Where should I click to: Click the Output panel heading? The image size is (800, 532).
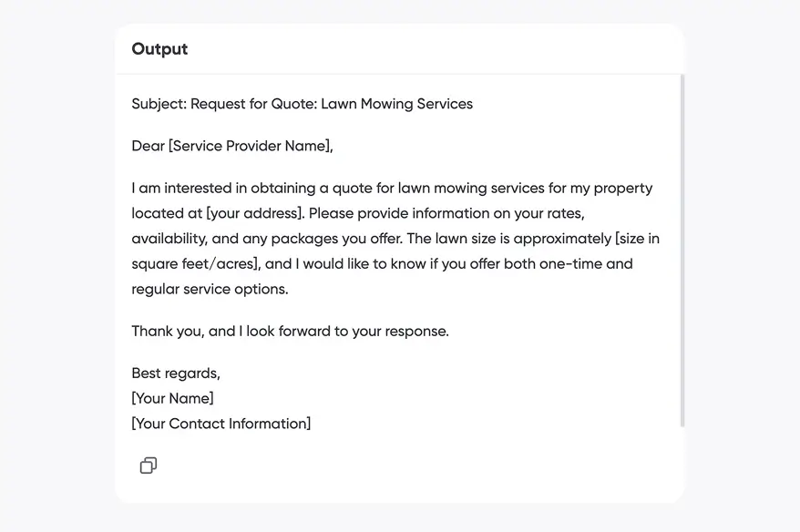(x=159, y=49)
